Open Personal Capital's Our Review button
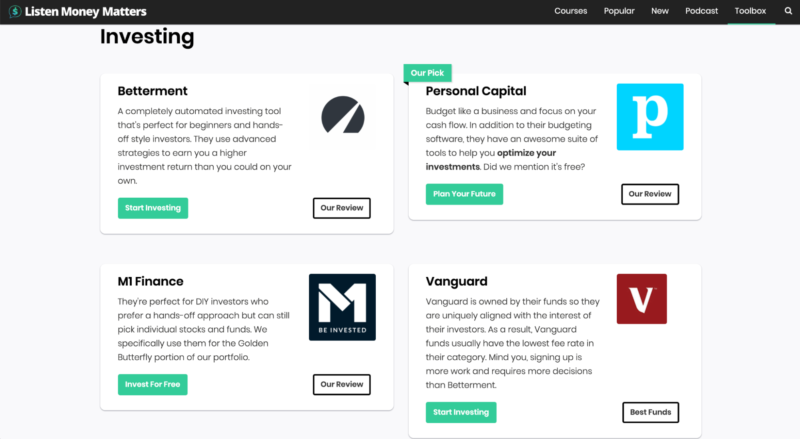Image resolution: width=800 pixels, height=439 pixels. pyautogui.click(x=649, y=194)
